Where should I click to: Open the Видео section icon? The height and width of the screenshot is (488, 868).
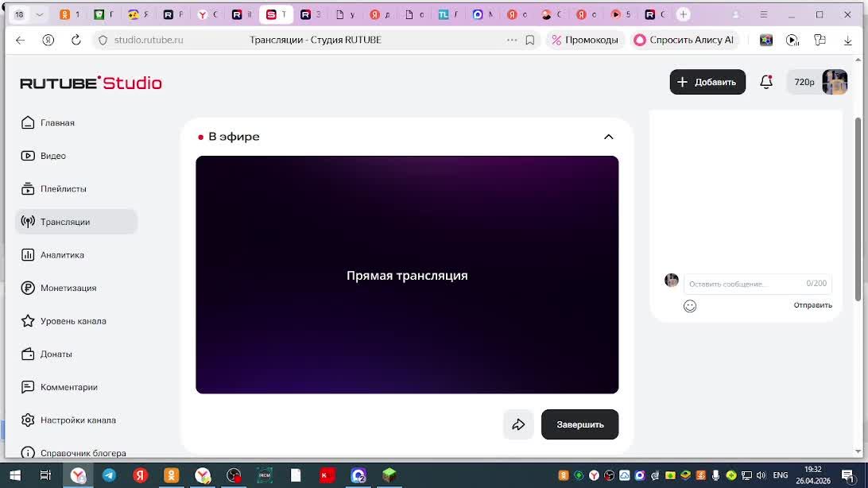28,156
